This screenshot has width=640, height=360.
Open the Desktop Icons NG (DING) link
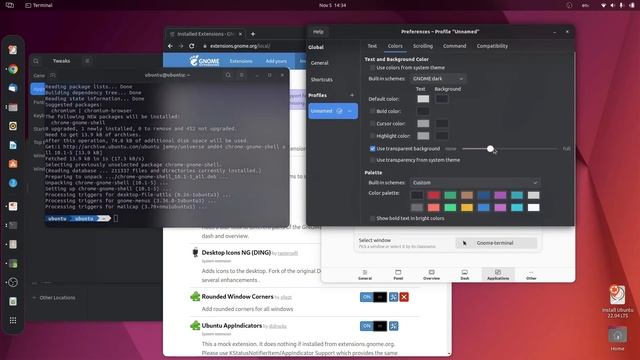[236, 253]
